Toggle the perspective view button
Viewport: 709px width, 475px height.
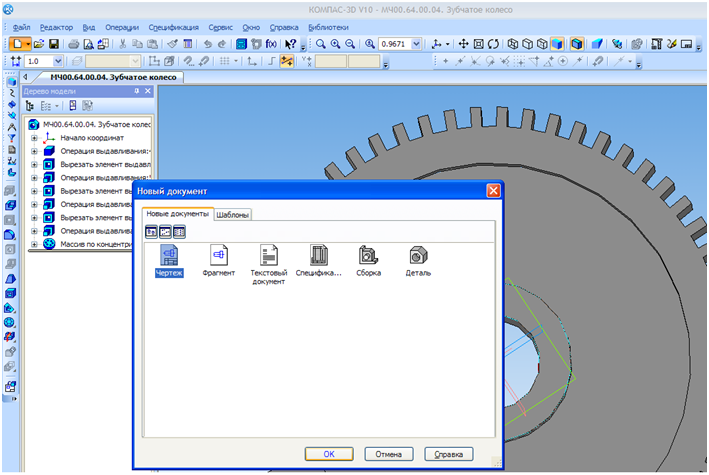tap(597, 44)
